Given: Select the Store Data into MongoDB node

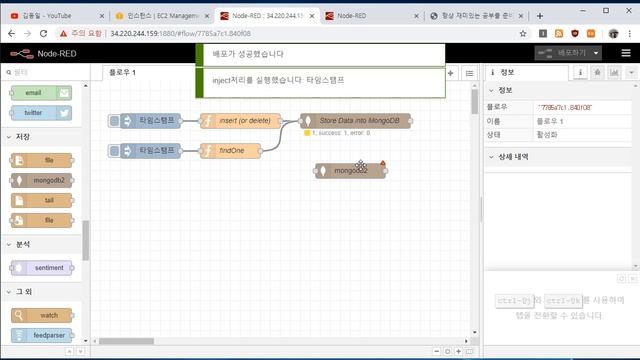Looking at the screenshot, I should 356,121.
